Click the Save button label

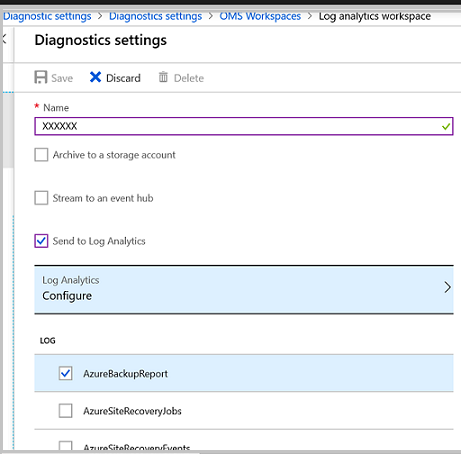(62, 78)
